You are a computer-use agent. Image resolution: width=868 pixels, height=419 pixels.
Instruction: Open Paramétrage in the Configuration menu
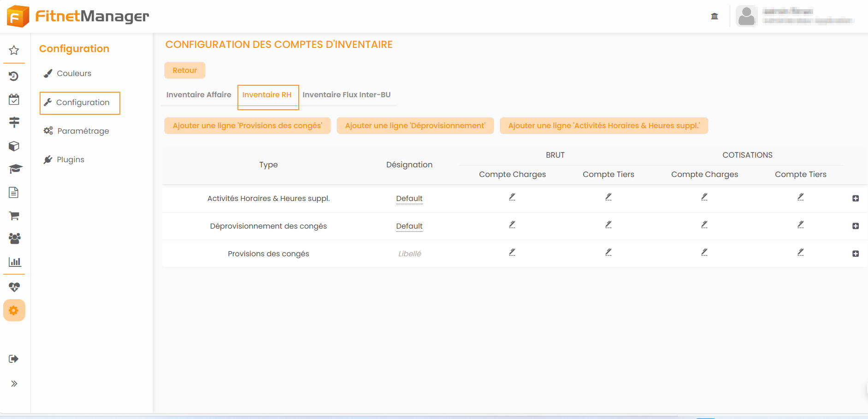tap(83, 131)
